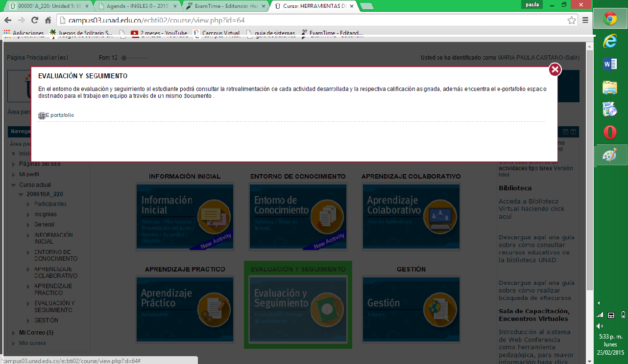Open the Juegos de Solitario bookmark
Image resolution: width=628 pixels, height=364 pixels.
(81, 33)
